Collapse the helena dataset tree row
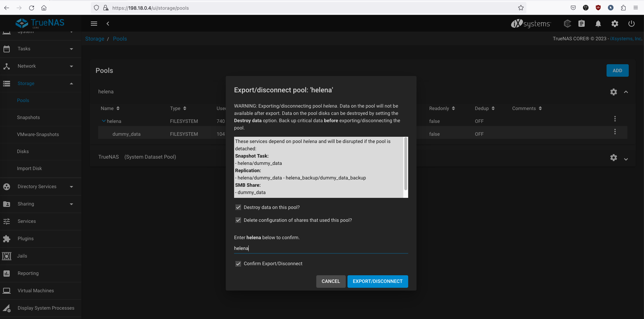 (104, 121)
